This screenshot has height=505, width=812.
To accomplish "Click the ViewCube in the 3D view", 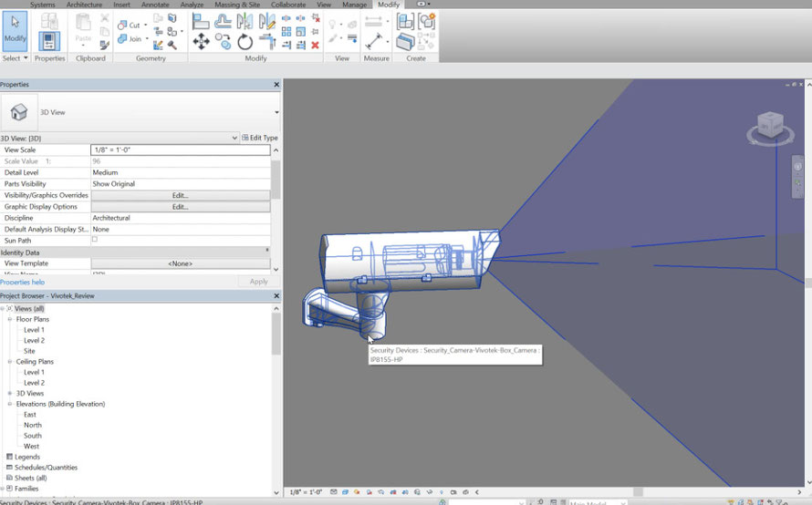I will coord(771,127).
